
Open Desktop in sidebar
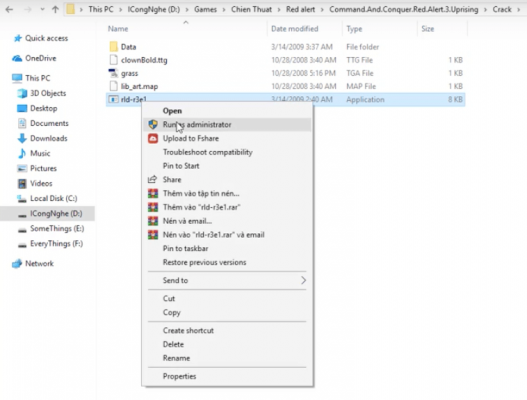point(37,108)
